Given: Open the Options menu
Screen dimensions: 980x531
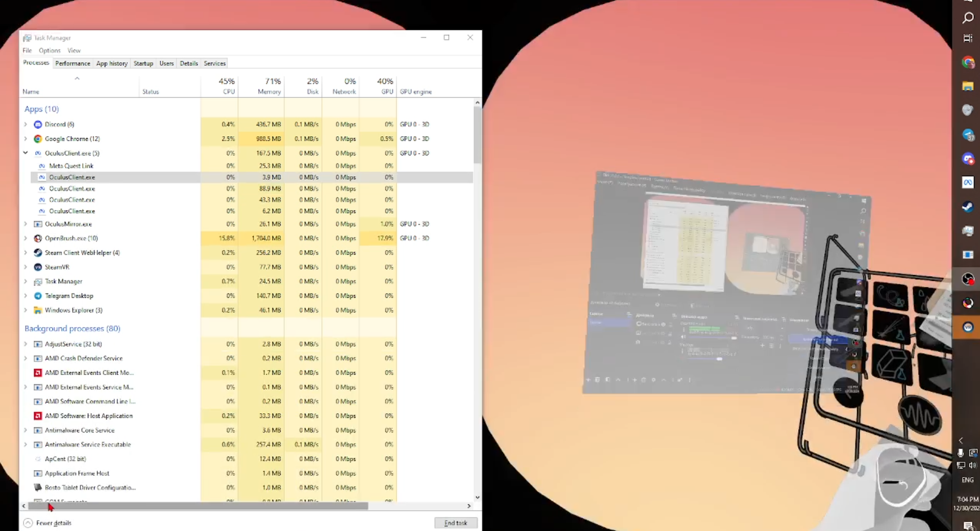Looking at the screenshot, I should point(50,51).
